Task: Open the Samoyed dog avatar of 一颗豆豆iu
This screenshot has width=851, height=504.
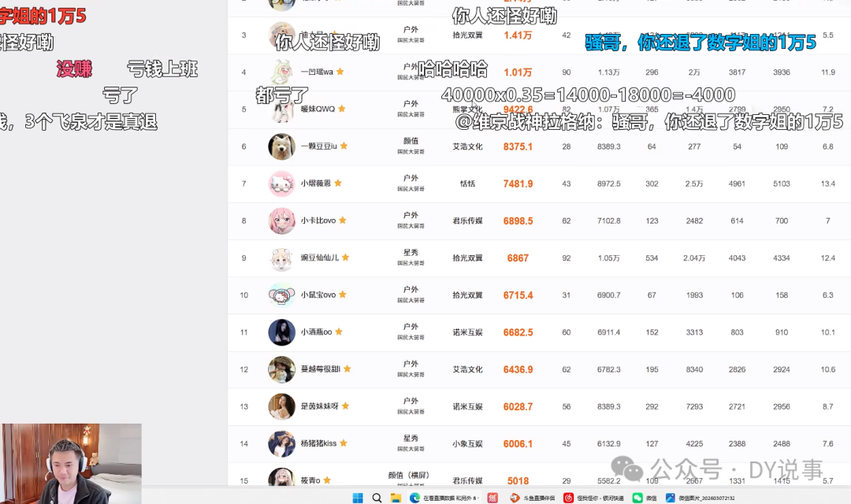Action: click(281, 146)
